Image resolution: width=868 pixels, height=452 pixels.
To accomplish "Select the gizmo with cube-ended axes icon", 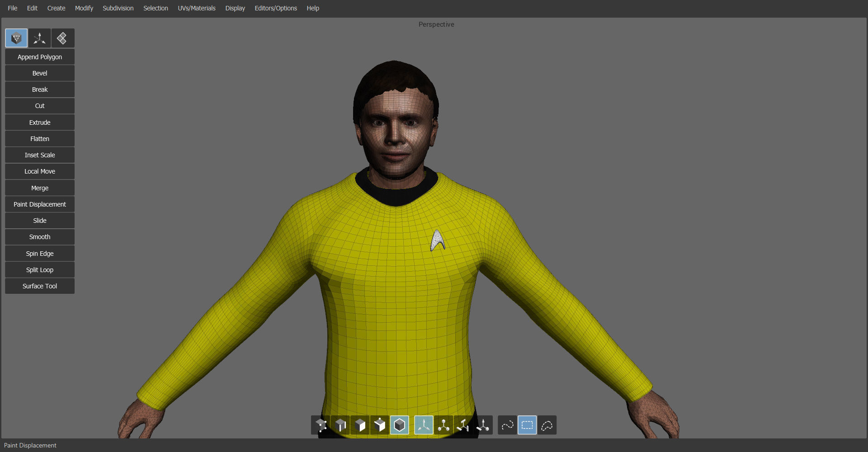I will click(x=443, y=425).
